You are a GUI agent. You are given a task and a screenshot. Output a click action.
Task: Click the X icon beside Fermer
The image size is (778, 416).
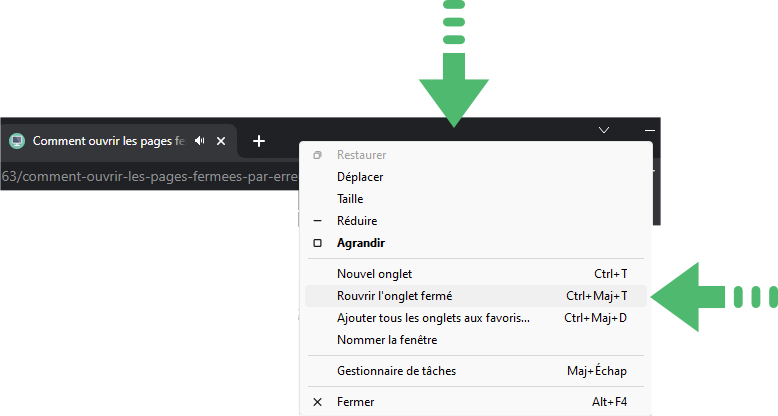[x=318, y=402]
